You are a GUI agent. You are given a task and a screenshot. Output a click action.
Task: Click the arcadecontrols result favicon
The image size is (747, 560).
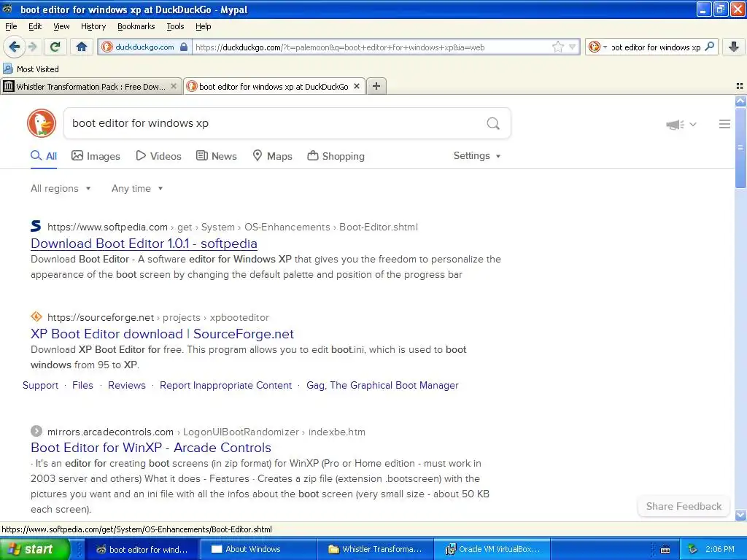coord(36,431)
